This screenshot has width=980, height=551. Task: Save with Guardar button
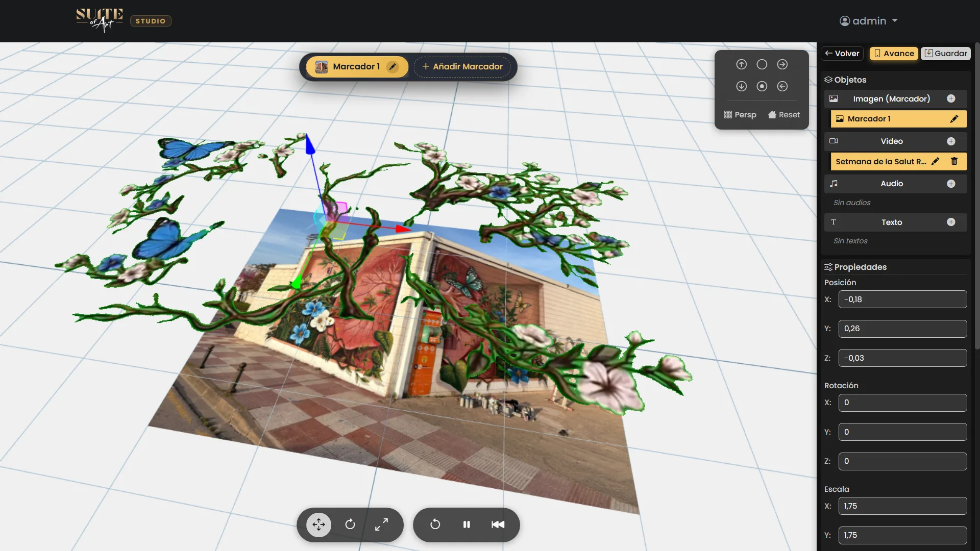[x=946, y=54]
